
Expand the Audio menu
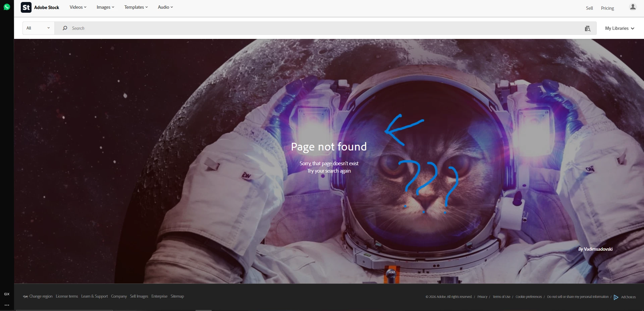tap(165, 7)
